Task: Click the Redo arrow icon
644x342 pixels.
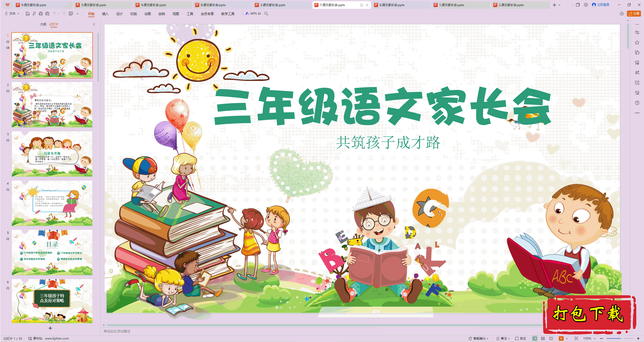Action: 64,14
